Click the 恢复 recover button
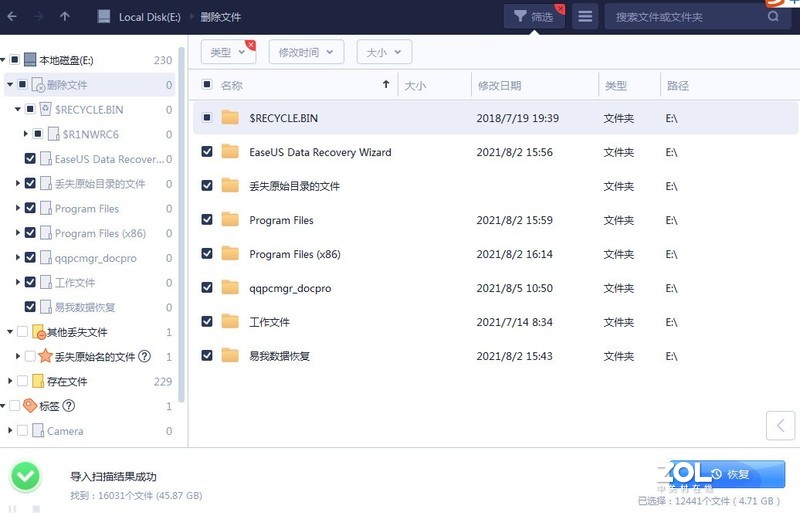This screenshot has height=516, width=800. pos(727,474)
